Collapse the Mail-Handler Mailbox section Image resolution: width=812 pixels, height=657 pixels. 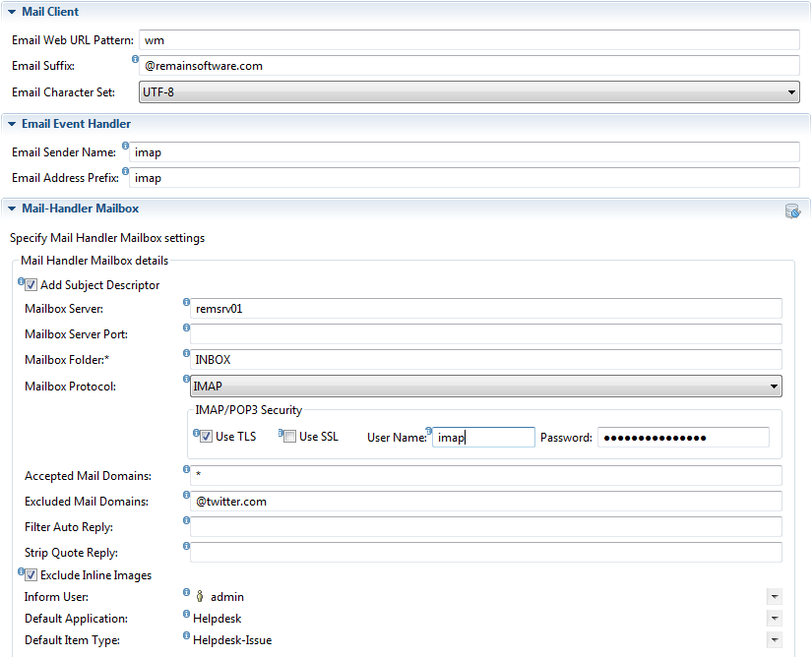pyautogui.click(x=12, y=209)
